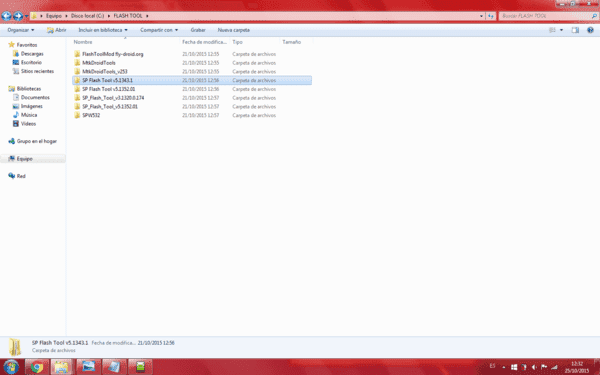The image size is (600, 375).
Task: Create a folder with Nueva carpeta
Action: pos(233,30)
